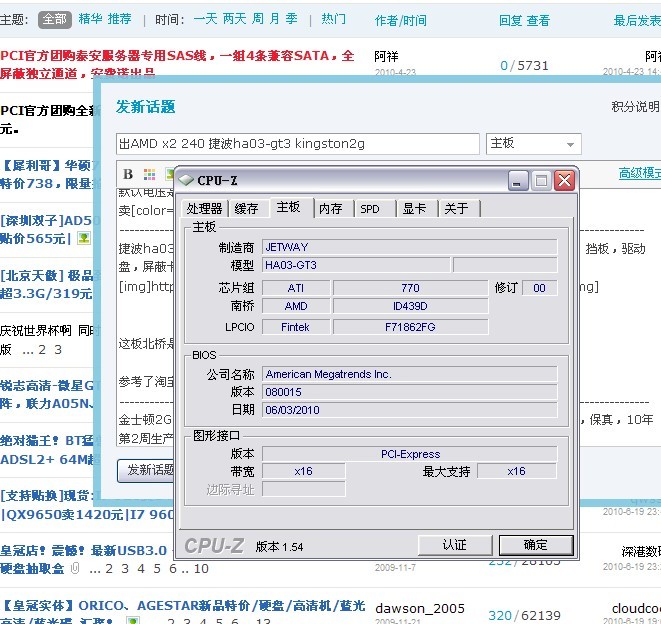
Task: Minimize the CPU-Z window
Action: pos(518,180)
